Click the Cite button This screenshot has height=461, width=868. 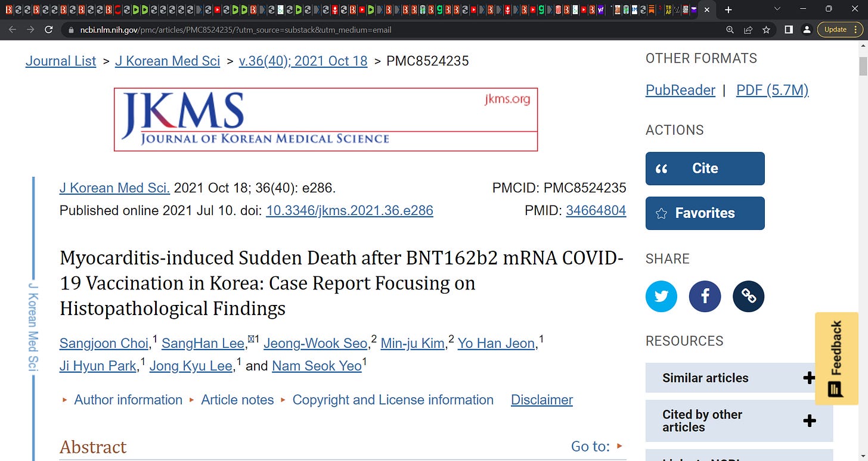click(x=705, y=169)
